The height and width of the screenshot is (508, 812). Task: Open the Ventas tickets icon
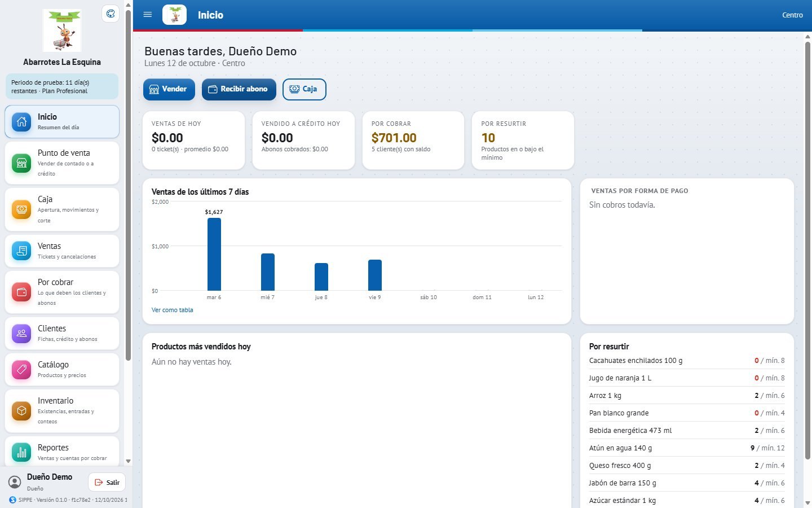(21, 251)
